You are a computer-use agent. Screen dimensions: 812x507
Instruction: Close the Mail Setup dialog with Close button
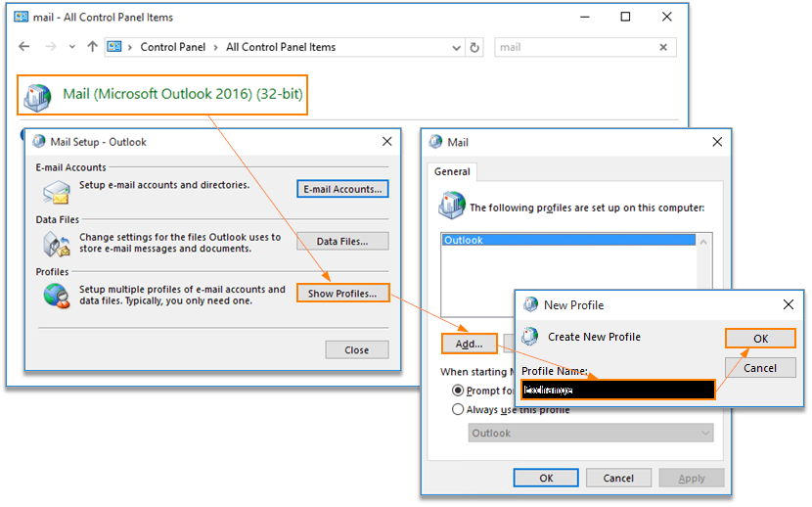357,350
